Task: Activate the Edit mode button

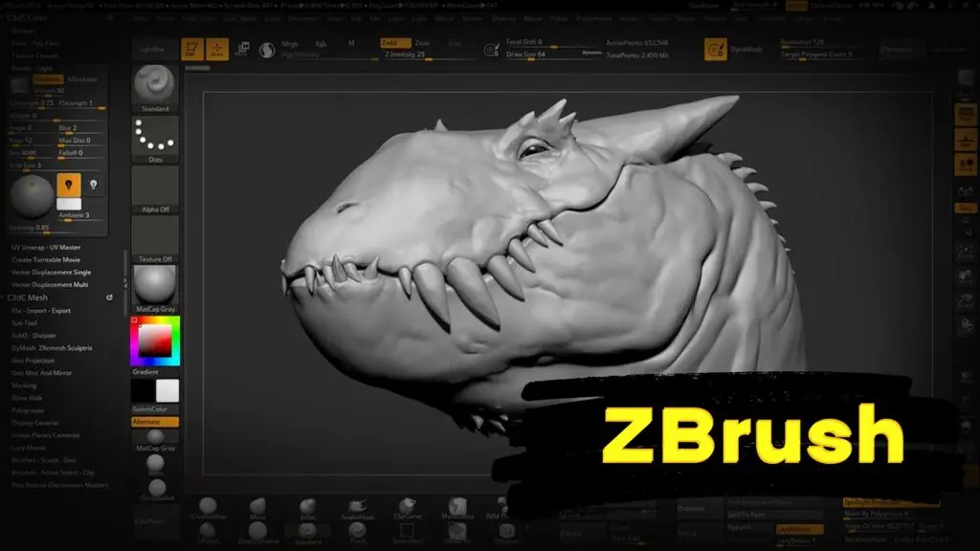Action: [x=192, y=50]
